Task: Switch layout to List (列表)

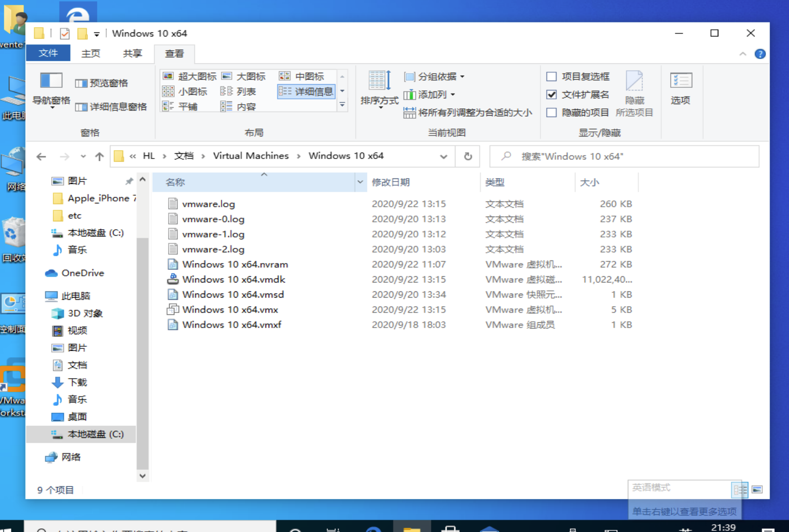Action: (238, 92)
